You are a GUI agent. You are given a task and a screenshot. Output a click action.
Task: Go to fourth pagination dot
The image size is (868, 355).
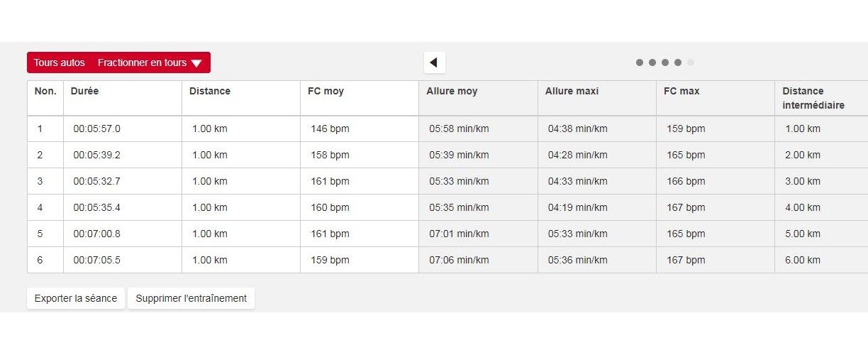(x=678, y=62)
